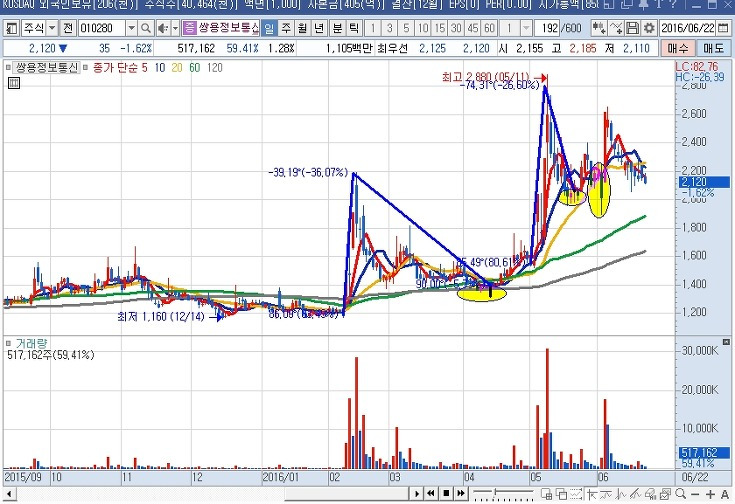The image size is (735, 504).
Task: Click the add candlestick indicator icon
Action: pos(599,29)
